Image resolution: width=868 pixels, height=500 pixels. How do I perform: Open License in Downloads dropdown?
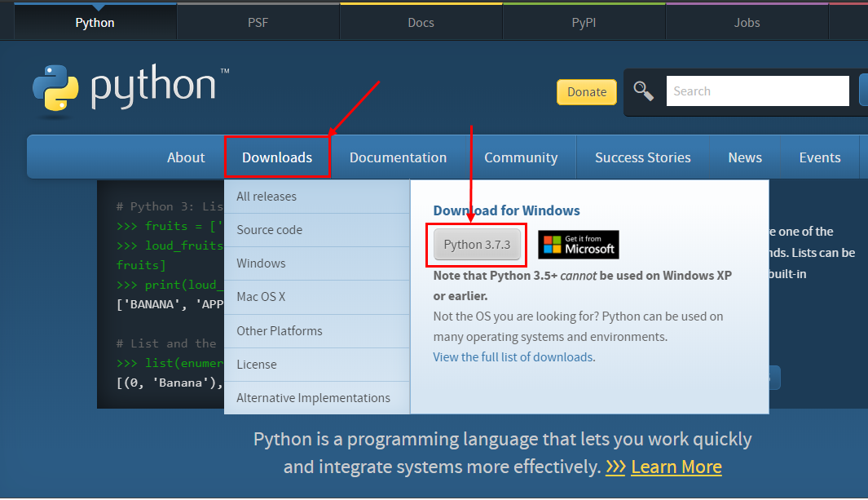click(317, 365)
